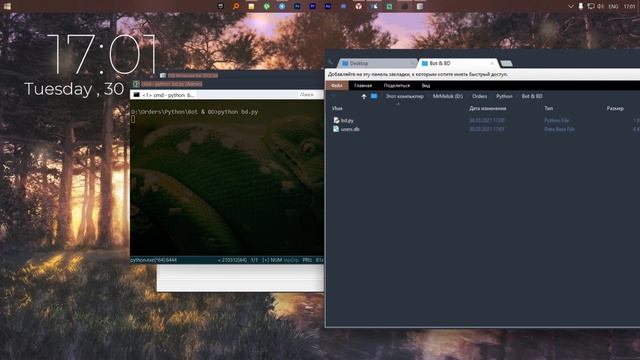The height and width of the screenshot is (360, 640).
Task: Sort files by Тип column header
Action: point(548,109)
